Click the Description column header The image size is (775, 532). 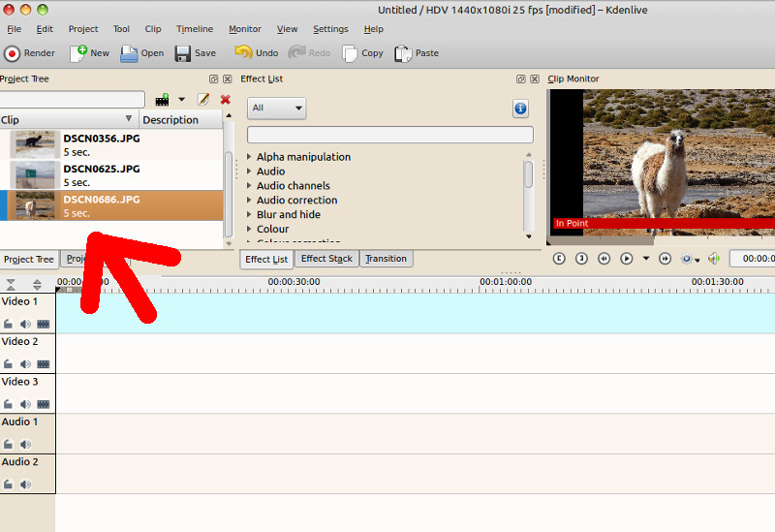pyautogui.click(x=181, y=119)
